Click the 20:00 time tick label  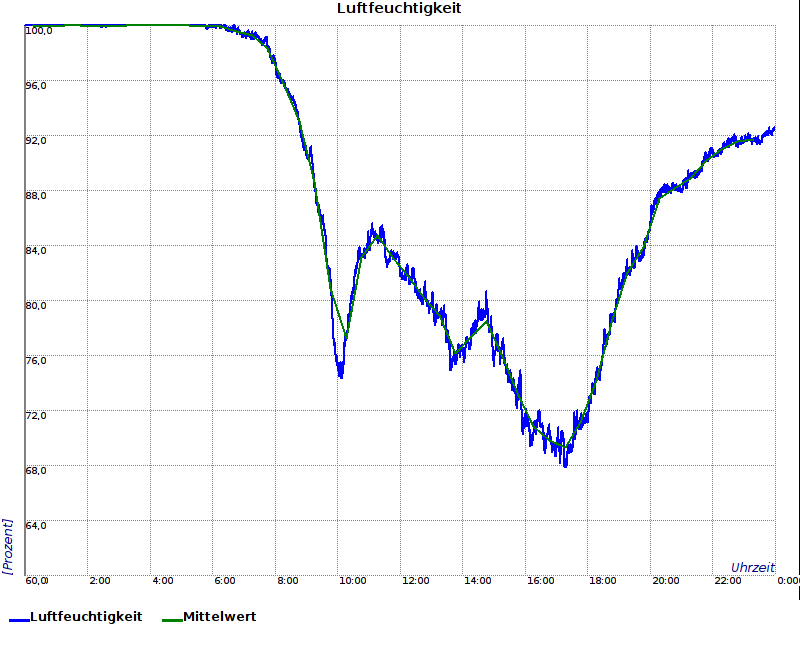666,581
